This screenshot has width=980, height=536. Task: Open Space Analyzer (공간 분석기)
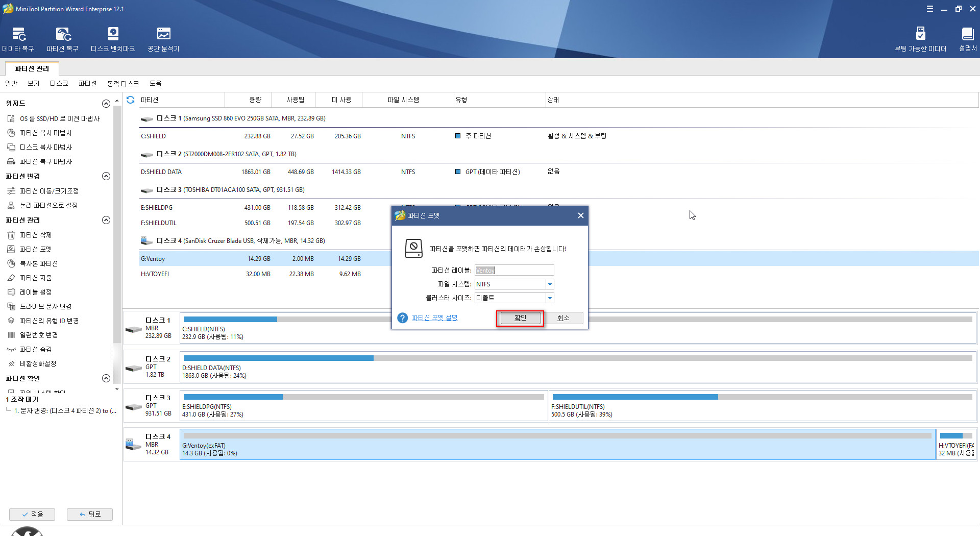point(163,40)
